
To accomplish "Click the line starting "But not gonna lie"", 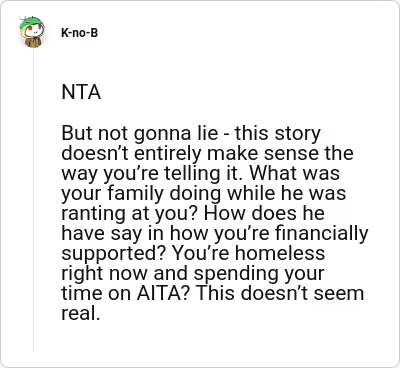I will point(191,133).
